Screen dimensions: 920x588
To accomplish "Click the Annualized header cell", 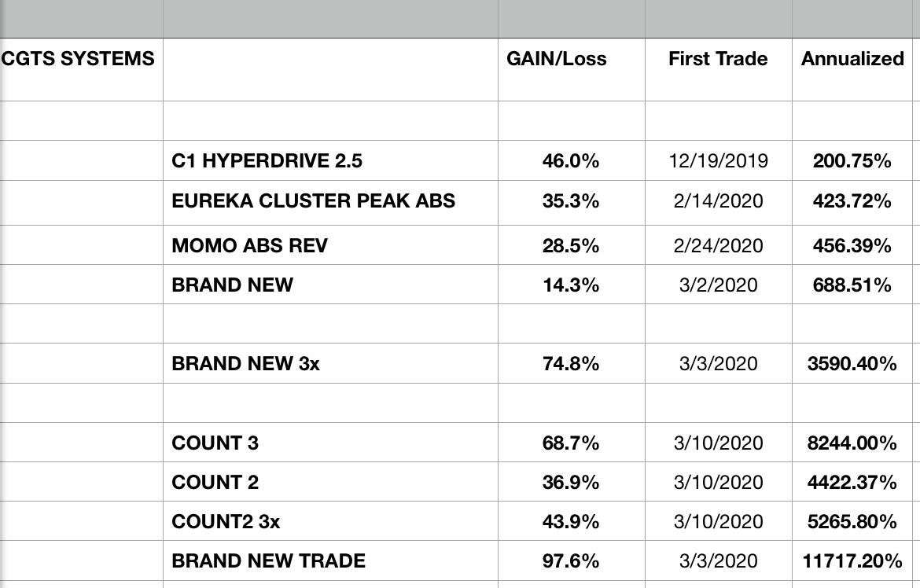I will coord(852,59).
